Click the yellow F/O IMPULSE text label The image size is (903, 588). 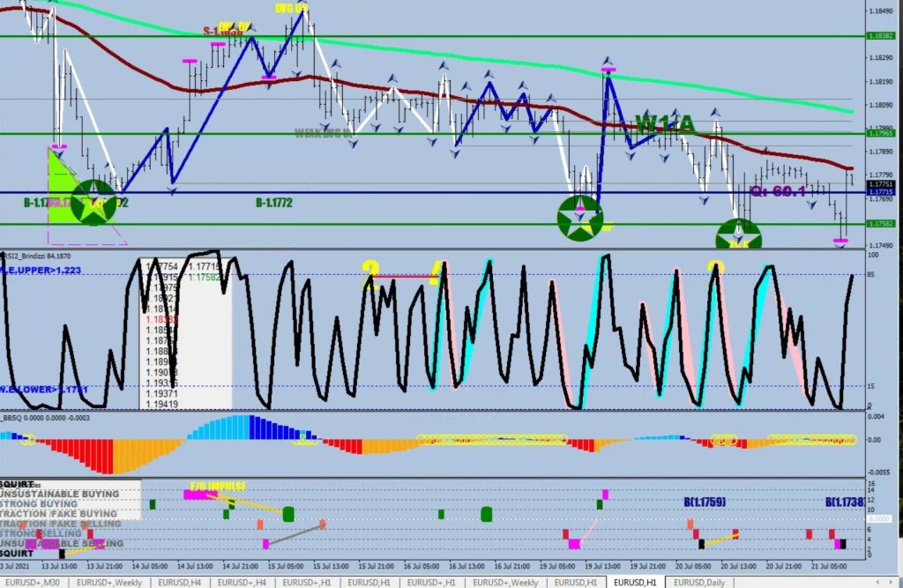(218, 485)
